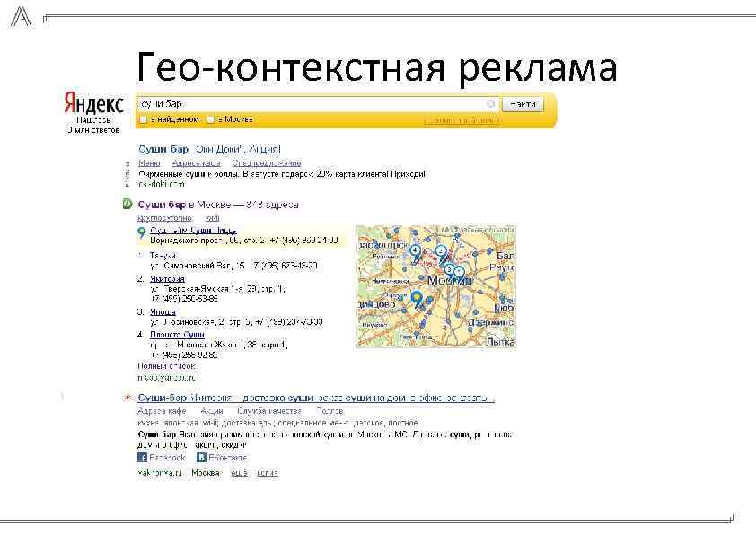Click the maps.yandex.ru address
The height and width of the screenshot is (534, 756).
pos(166,378)
